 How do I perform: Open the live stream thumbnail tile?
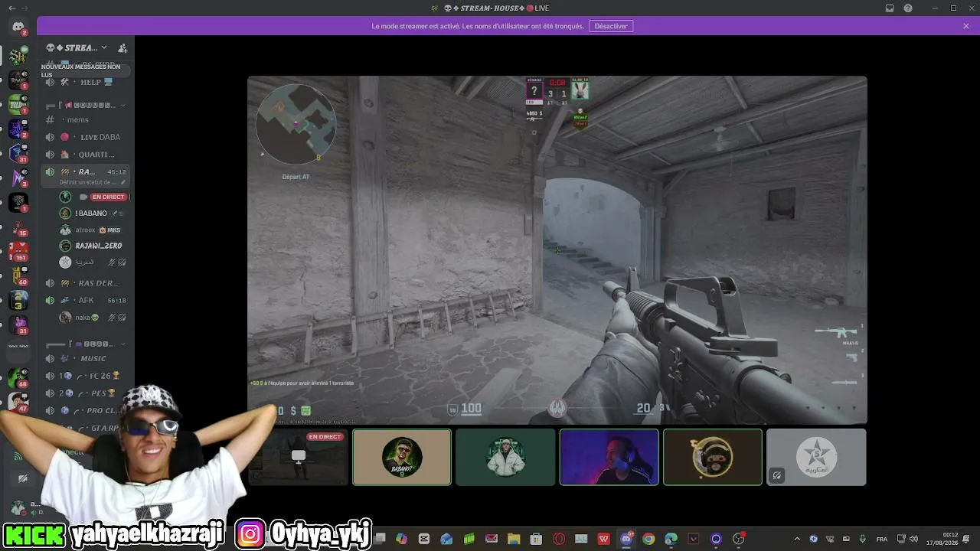pos(298,457)
